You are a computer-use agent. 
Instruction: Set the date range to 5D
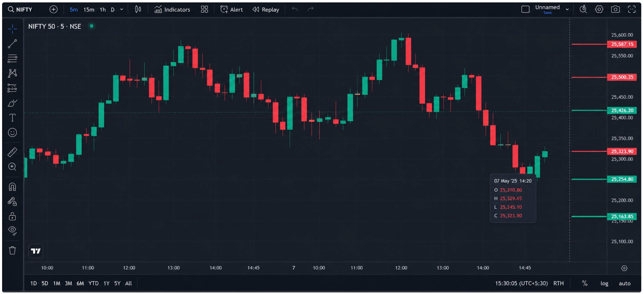point(45,283)
